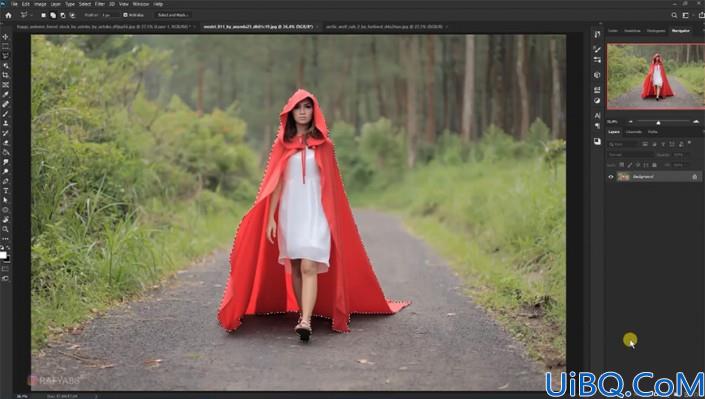Click the Navigator zoom slider handle

pyautogui.click(x=658, y=122)
